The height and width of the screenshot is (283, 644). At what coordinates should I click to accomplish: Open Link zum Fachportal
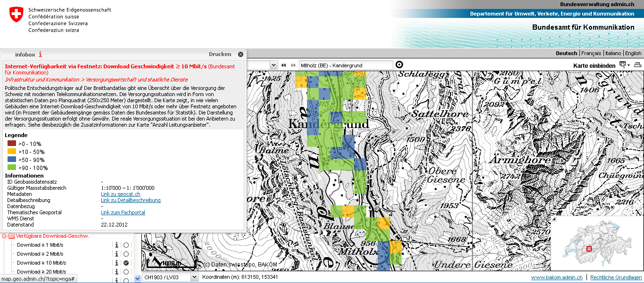[123, 212]
